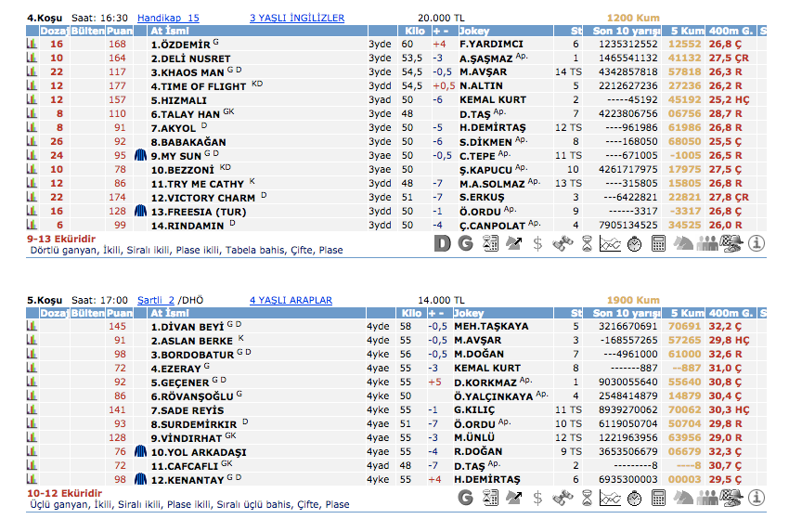
Task: Click bar chart icon in DİVAN BEYİ row
Action: pos(33,327)
